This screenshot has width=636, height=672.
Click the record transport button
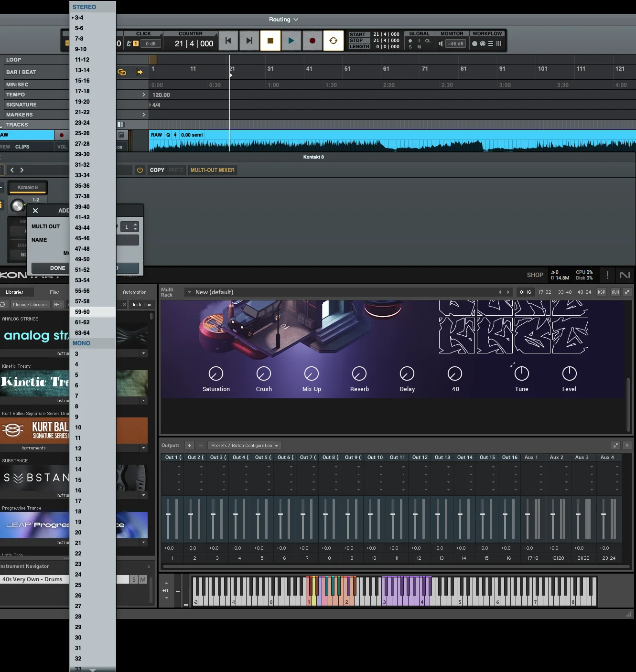coord(312,41)
